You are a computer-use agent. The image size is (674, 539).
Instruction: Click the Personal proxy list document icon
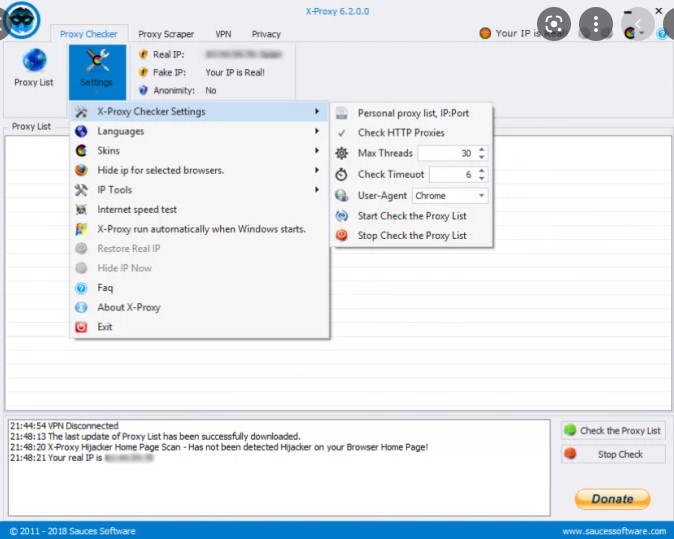(x=342, y=113)
